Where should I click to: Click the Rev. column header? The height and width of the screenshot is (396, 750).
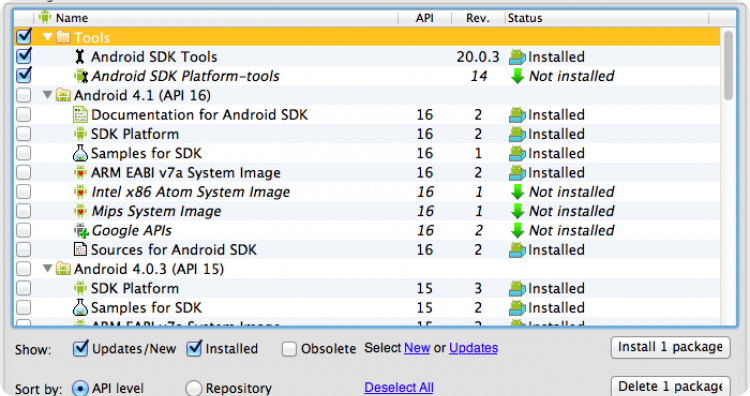coord(478,18)
